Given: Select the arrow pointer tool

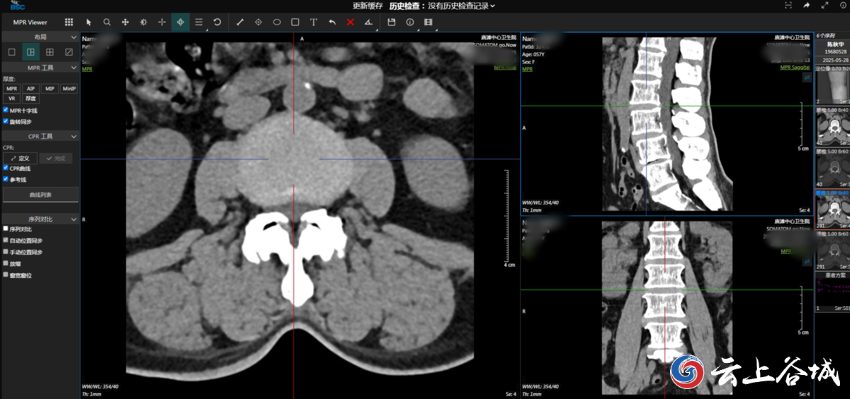Looking at the screenshot, I should [x=89, y=22].
